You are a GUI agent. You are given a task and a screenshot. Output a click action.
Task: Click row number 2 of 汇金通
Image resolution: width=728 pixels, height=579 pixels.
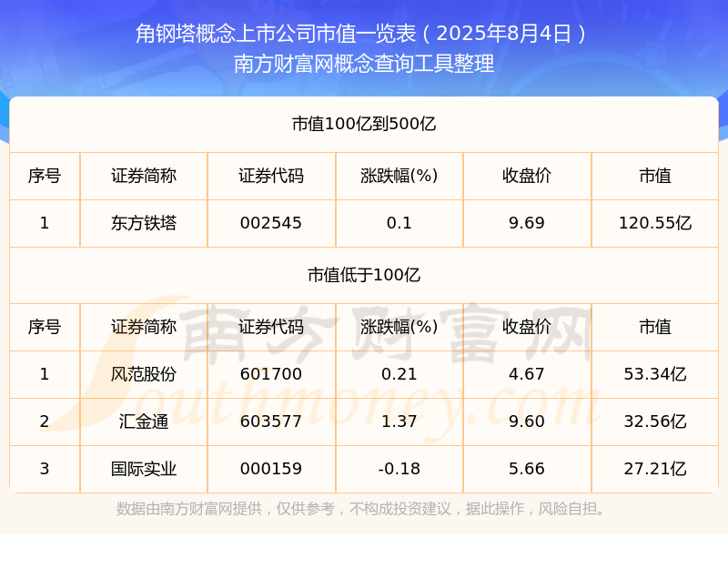[45, 422]
